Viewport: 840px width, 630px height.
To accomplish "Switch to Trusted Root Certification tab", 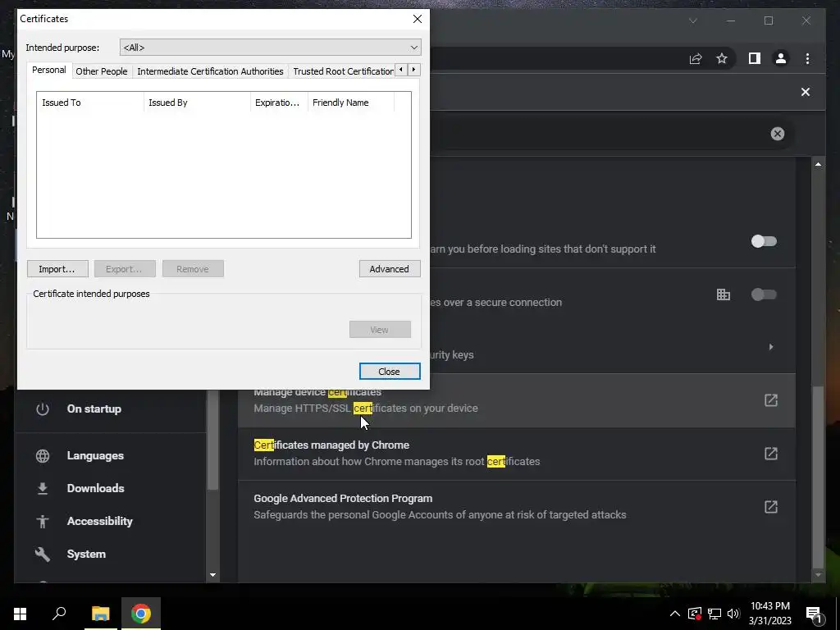I will click(x=343, y=71).
